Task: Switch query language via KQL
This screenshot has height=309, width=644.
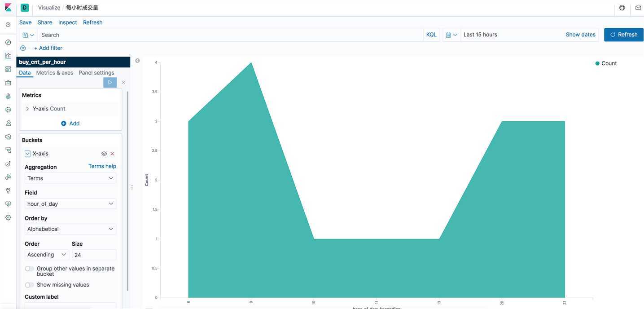Action: [431, 35]
